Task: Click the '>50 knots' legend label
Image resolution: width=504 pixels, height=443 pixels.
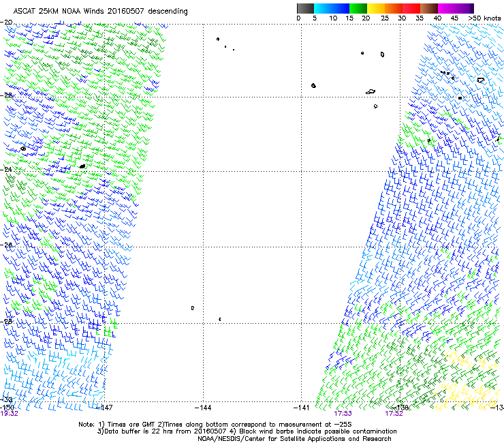Action: point(484,18)
